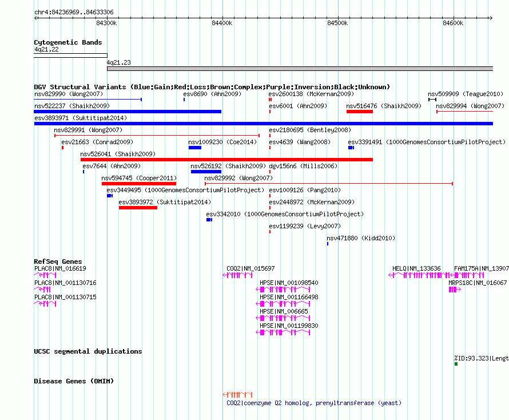This screenshot has width=509, height=420.
Task: Click the nsv522237 (Shaikh2009) blue gain bar
Action: point(128,112)
